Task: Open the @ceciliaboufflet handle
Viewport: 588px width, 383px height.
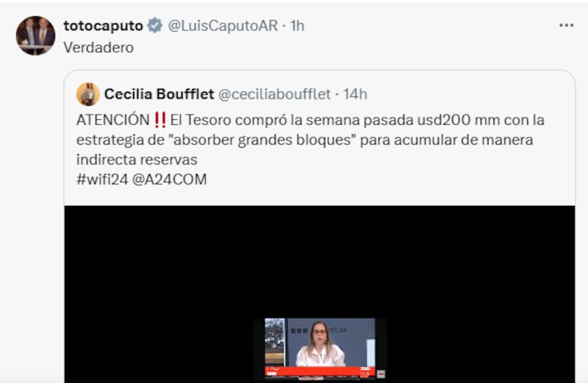Action: pos(274,94)
